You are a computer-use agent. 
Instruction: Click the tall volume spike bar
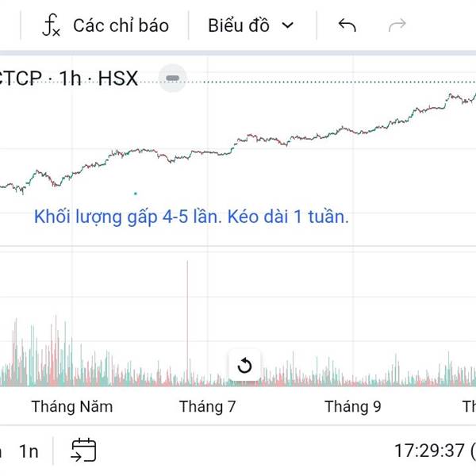point(187,317)
